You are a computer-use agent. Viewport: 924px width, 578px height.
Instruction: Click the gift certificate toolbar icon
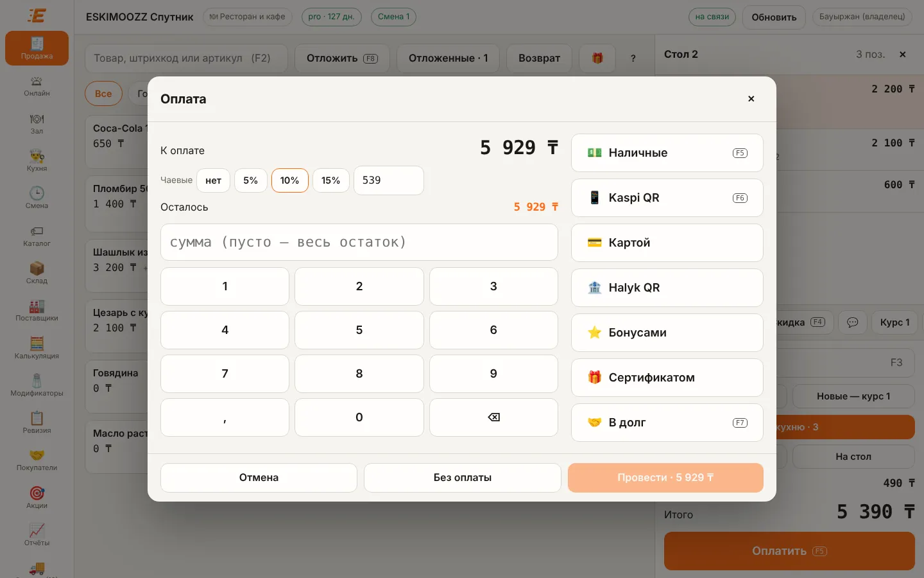click(597, 58)
